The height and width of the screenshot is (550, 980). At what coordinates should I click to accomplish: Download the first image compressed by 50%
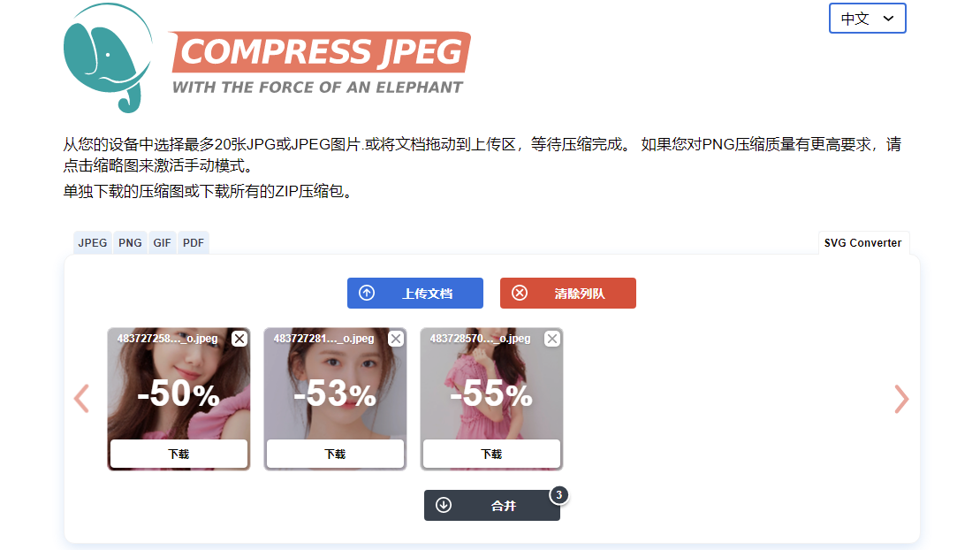(x=179, y=454)
